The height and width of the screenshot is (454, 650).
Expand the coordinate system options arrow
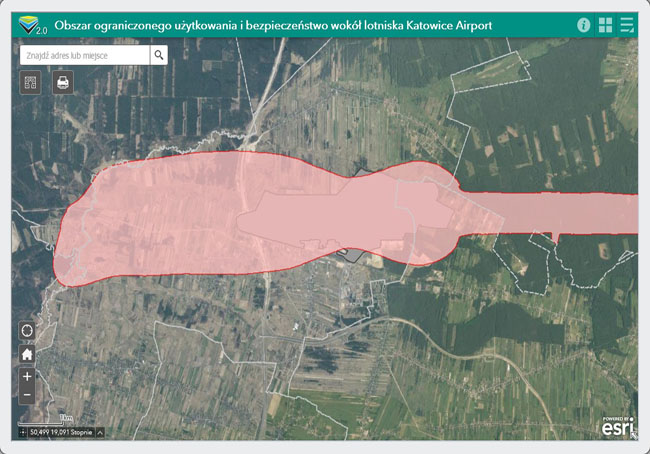coord(98,433)
